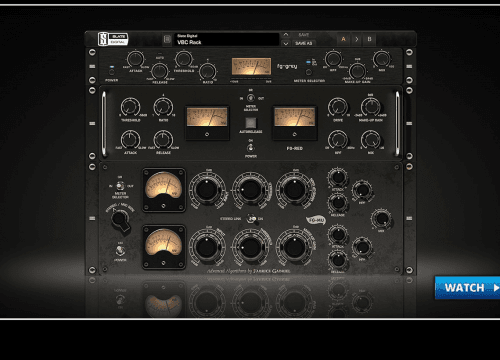500x360 pixels.
Task: Adjust the FG-Grey Attack knob
Action: (x=135, y=59)
